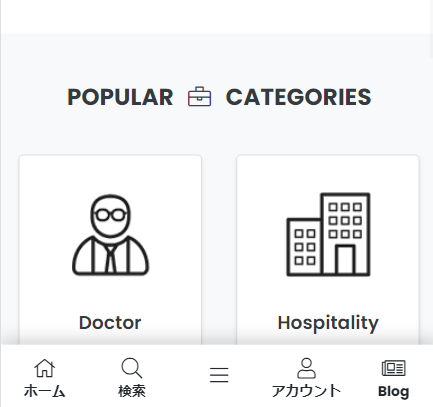Click the Doctor figure with glasses icon
This screenshot has height=407, width=433.
[111, 235]
